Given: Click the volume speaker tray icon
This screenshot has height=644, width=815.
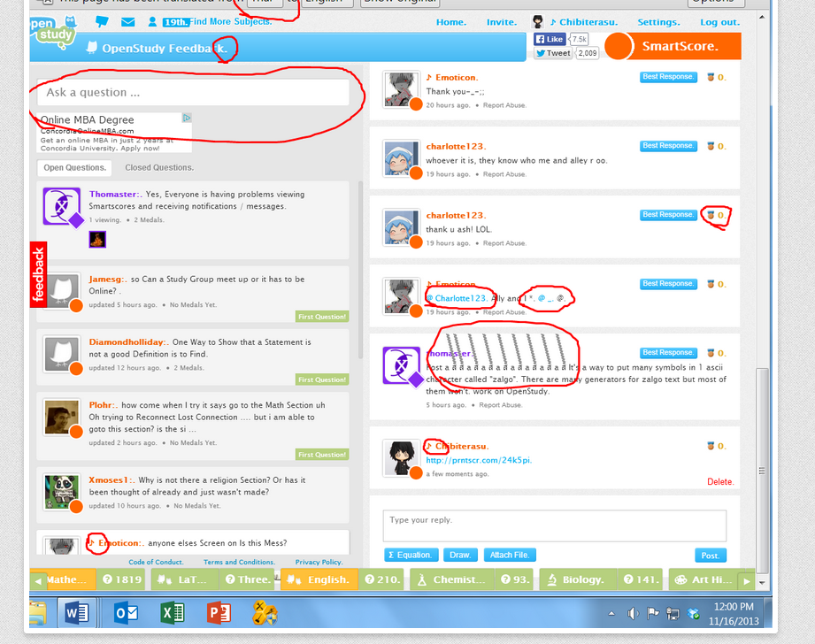Looking at the screenshot, I should 632,614.
